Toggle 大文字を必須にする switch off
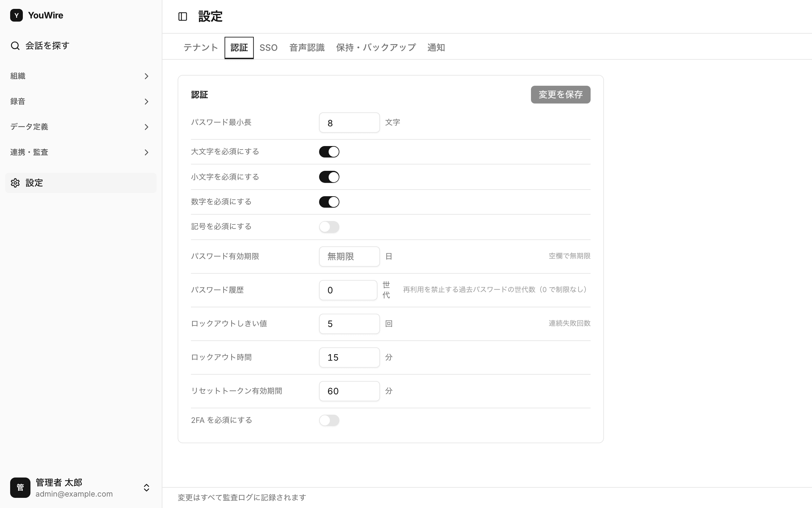 (x=329, y=152)
